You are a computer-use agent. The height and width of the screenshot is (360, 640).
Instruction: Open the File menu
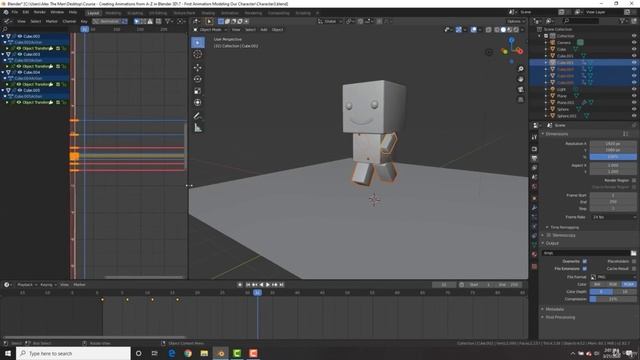pyautogui.click(x=15, y=12)
